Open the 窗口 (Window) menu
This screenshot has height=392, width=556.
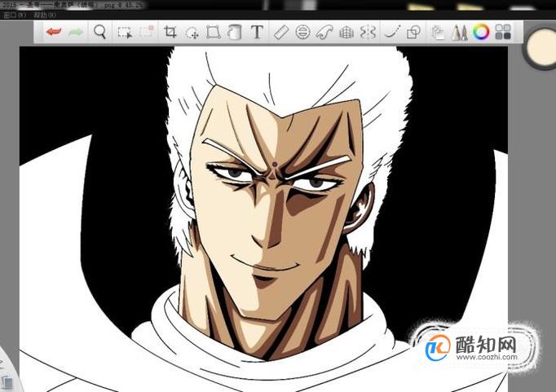(15, 15)
